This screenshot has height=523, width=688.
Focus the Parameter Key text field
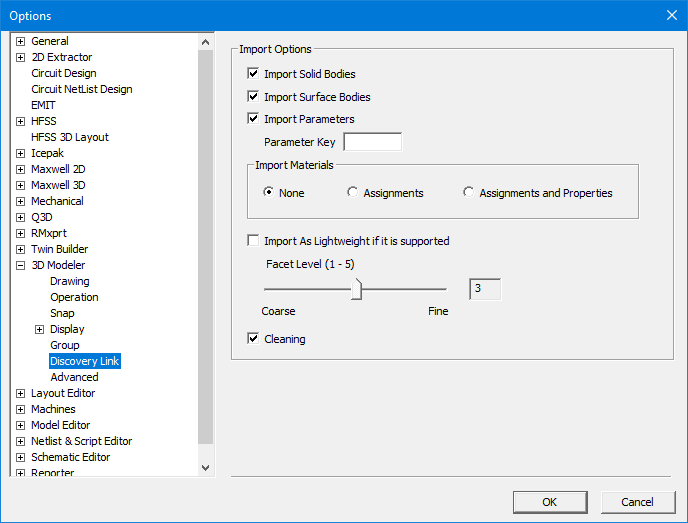372,142
